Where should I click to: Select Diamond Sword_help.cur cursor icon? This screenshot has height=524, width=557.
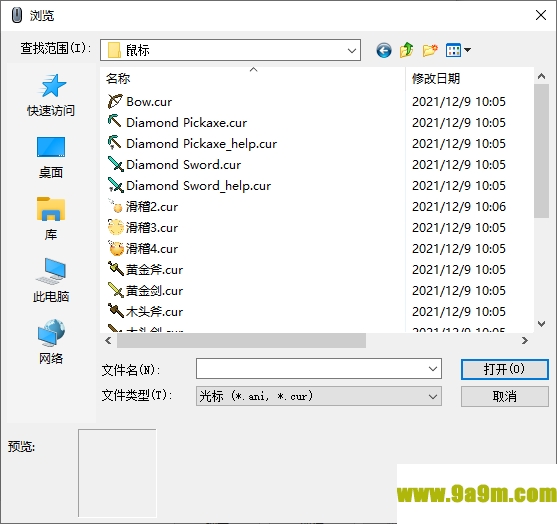115,185
